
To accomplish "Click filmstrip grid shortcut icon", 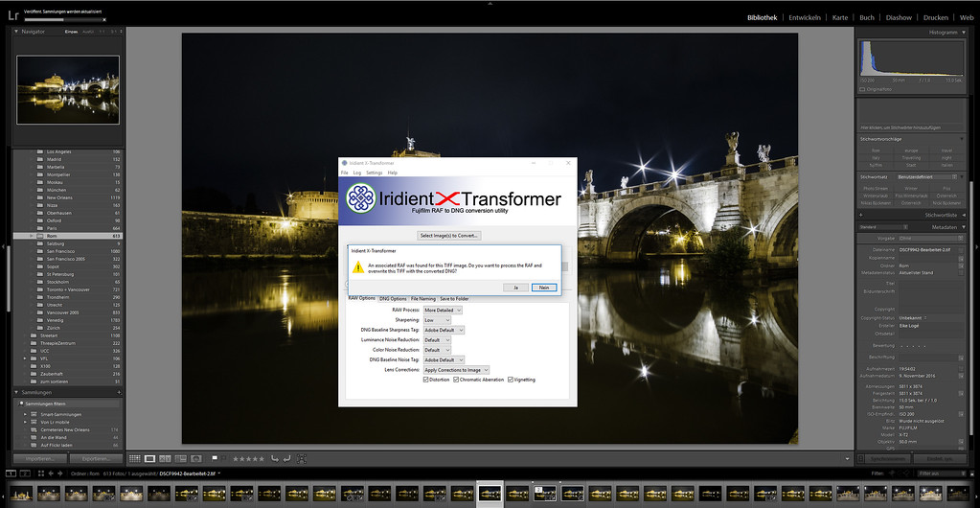I will coord(40,473).
